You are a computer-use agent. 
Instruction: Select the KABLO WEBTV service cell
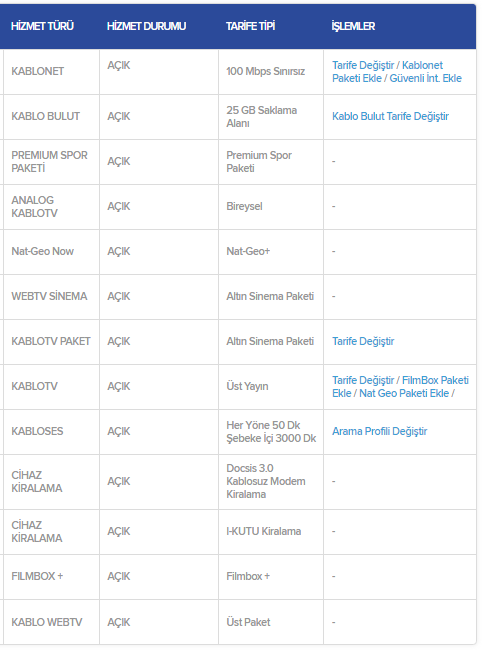click(52, 622)
